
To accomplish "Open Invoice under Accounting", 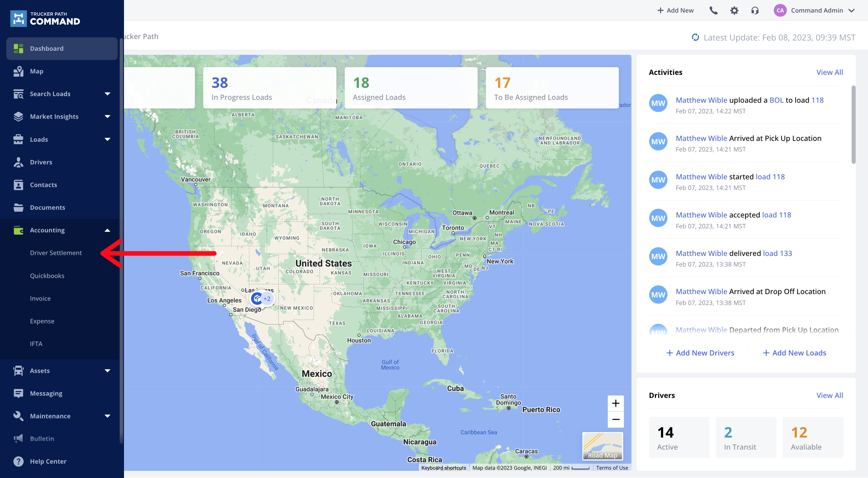I will 40,298.
